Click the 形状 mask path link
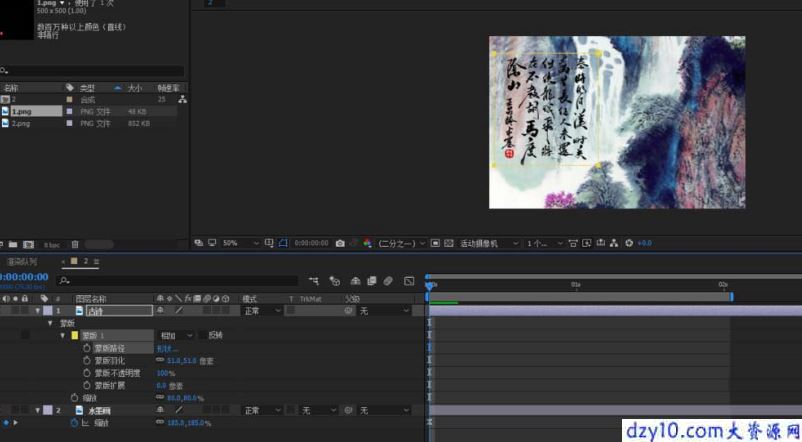Image resolution: width=802 pixels, height=442 pixels. pos(167,348)
